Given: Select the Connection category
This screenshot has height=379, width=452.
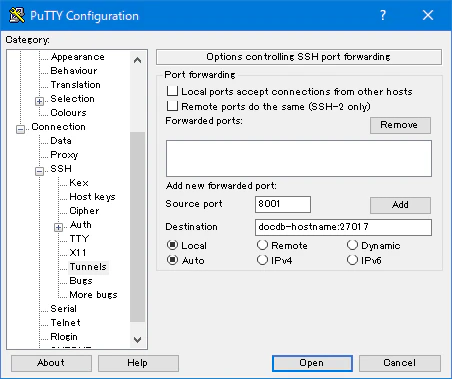Looking at the screenshot, I should [x=58, y=127].
